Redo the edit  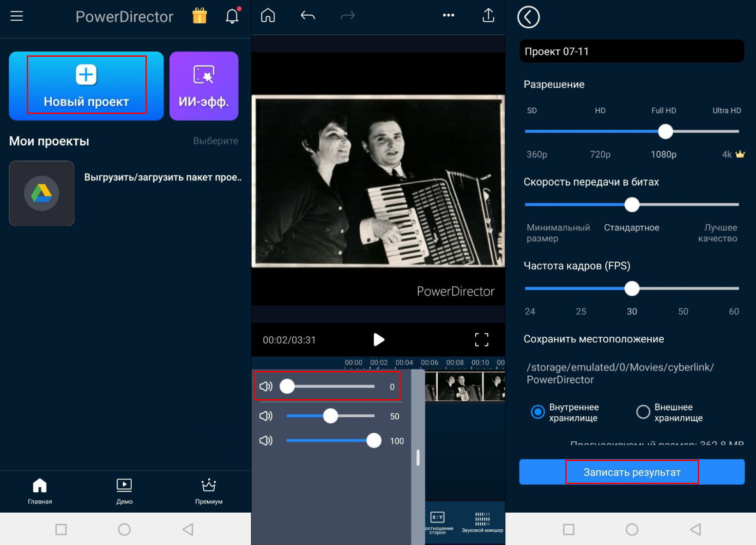coord(347,16)
